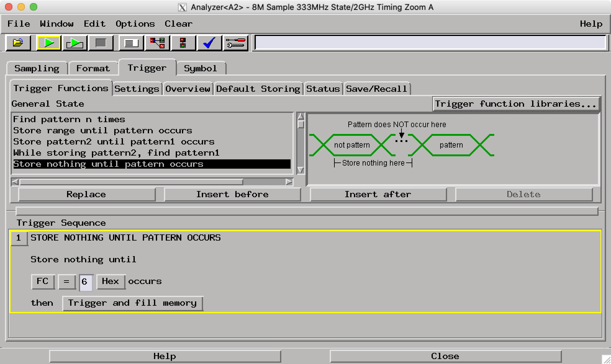Open the Listing window icon

(x=131, y=43)
